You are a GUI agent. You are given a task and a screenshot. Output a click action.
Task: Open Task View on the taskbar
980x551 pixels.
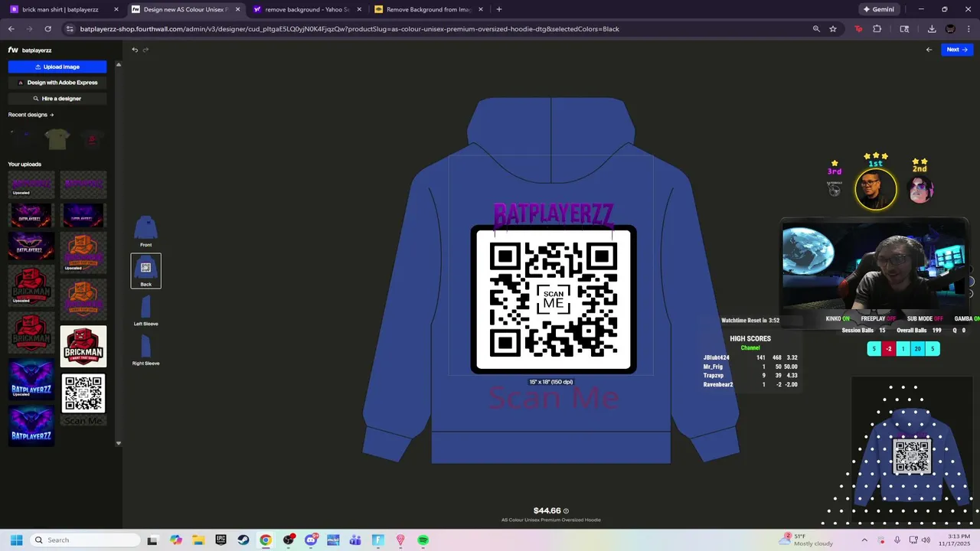(152, 540)
